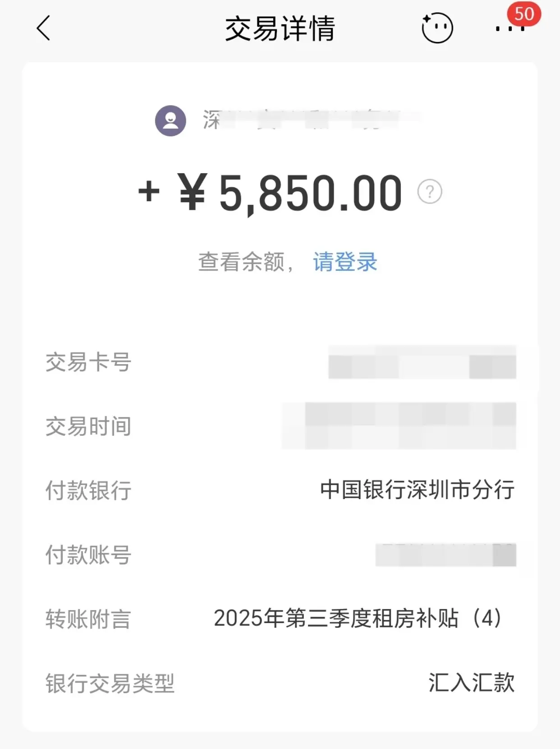The width and height of the screenshot is (560, 749).
Task: Tap the +¥5,850.00 amount
Action: click(270, 193)
